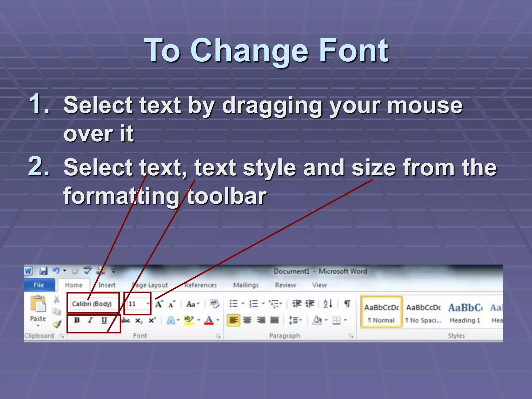Click the Grow Font icon

coord(159,304)
